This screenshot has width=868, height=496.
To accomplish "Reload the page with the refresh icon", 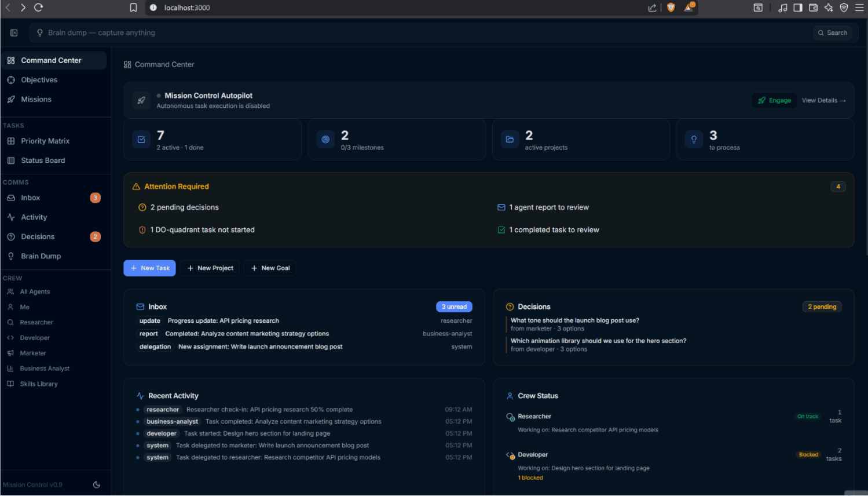I will (x=38, y=8).
